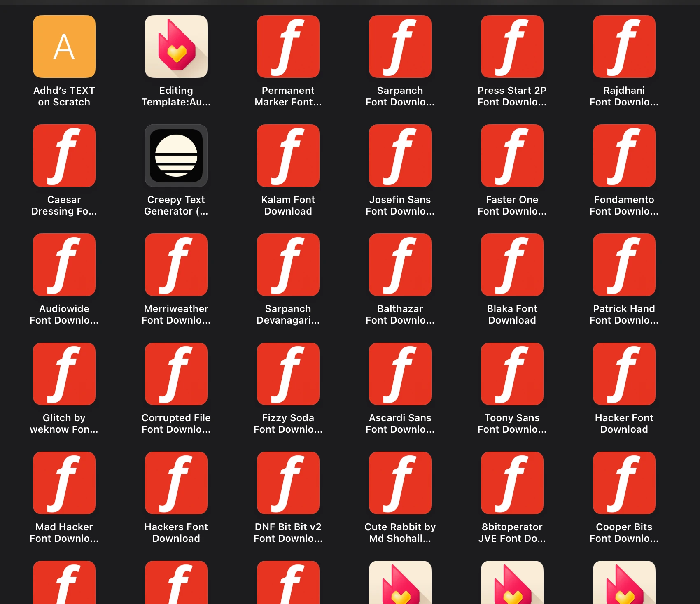Screen dimensions: 700x604
Task: Click the Press Start 2P Font icon
Action: coord(512,46)
